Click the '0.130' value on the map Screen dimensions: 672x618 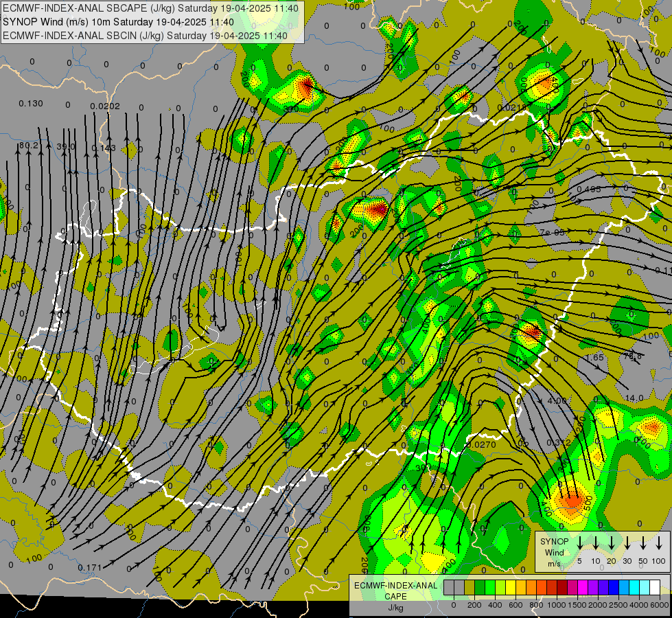pos(31,104)
